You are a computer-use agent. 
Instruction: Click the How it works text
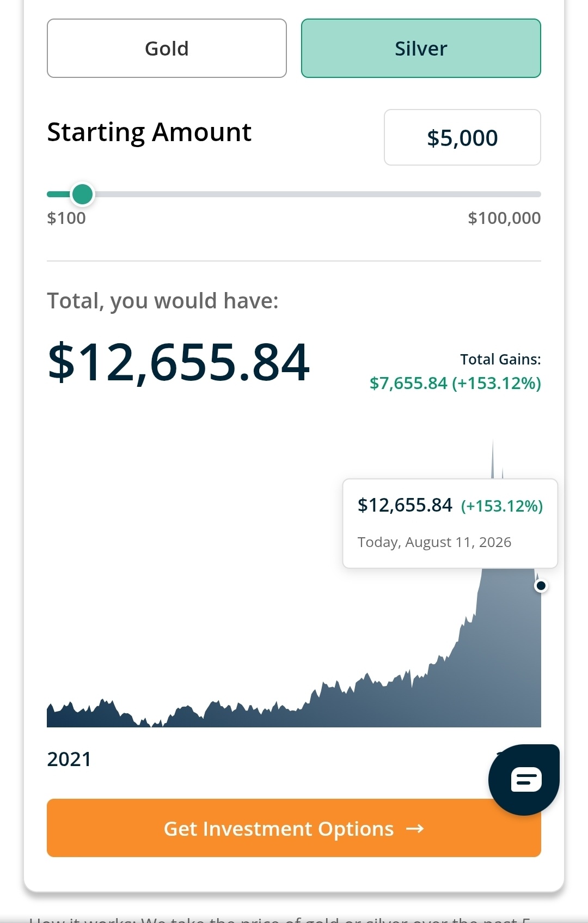click(x=82, y=919)
